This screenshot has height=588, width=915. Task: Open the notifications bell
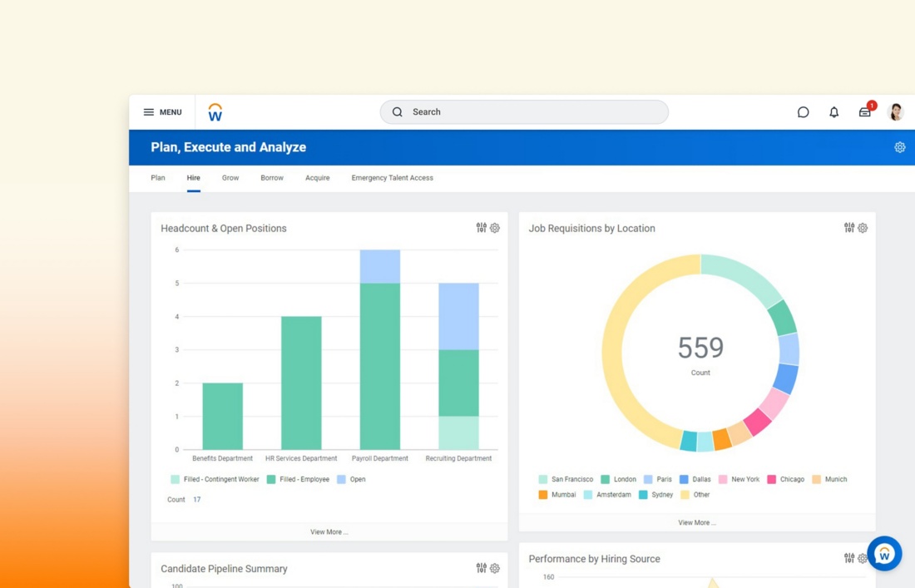(x=833, y=112)
